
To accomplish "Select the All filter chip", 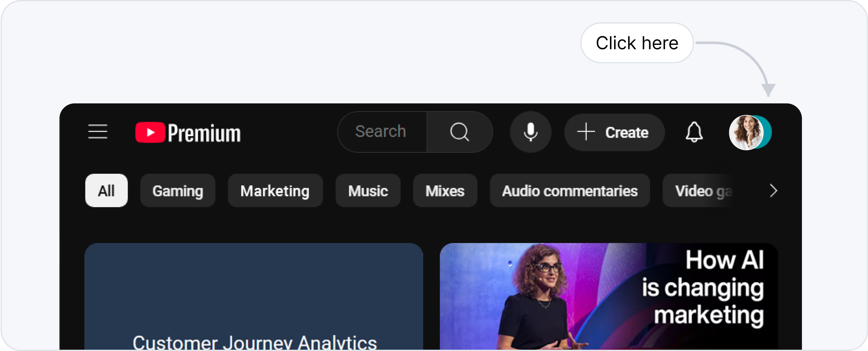I will pos(106,190).
